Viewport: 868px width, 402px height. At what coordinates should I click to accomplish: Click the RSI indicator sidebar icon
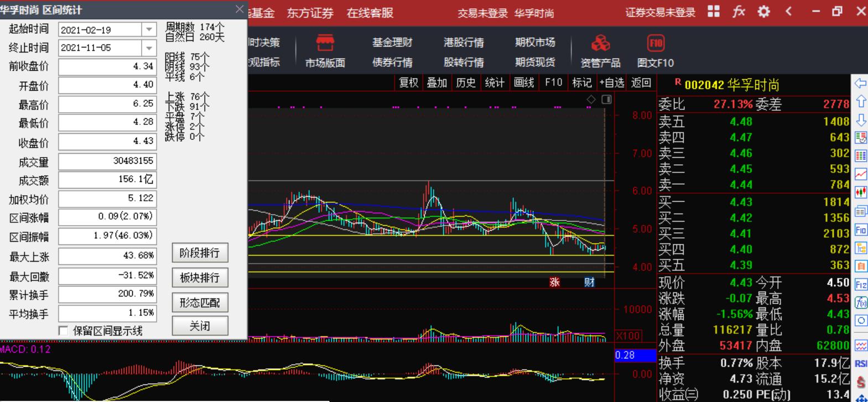point(861,363)
